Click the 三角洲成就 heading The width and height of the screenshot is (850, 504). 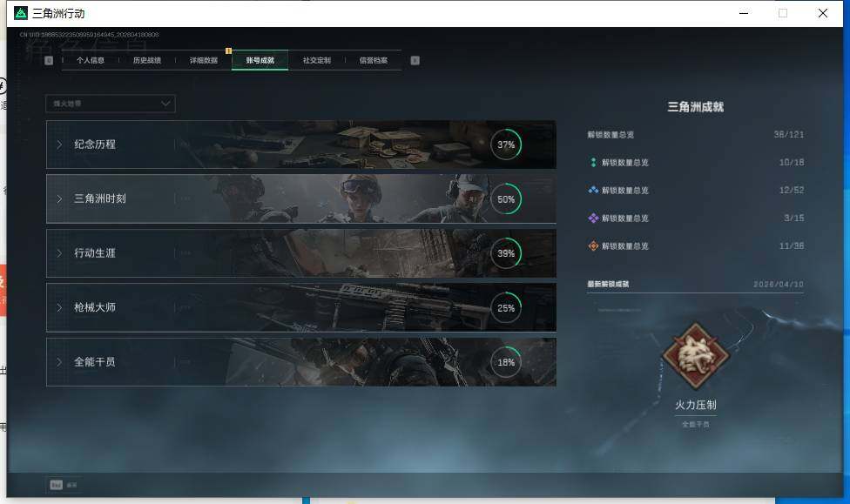click(x=696, y=107)
